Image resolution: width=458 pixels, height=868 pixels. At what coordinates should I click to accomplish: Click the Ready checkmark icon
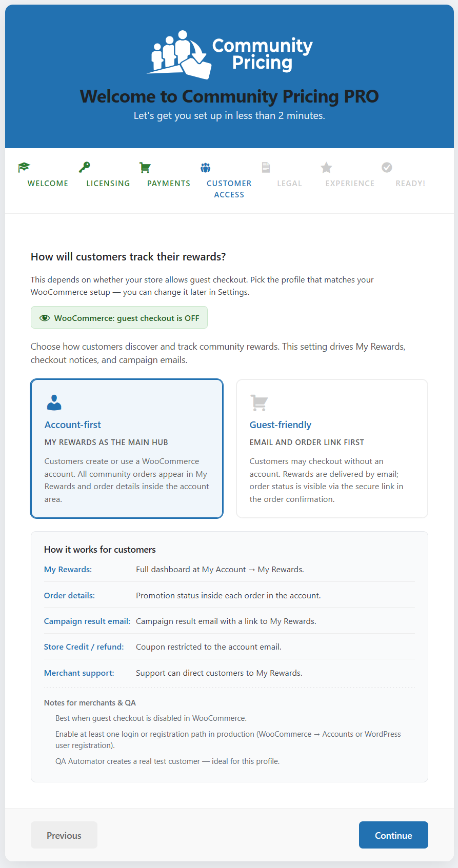[x=387, y=167]
